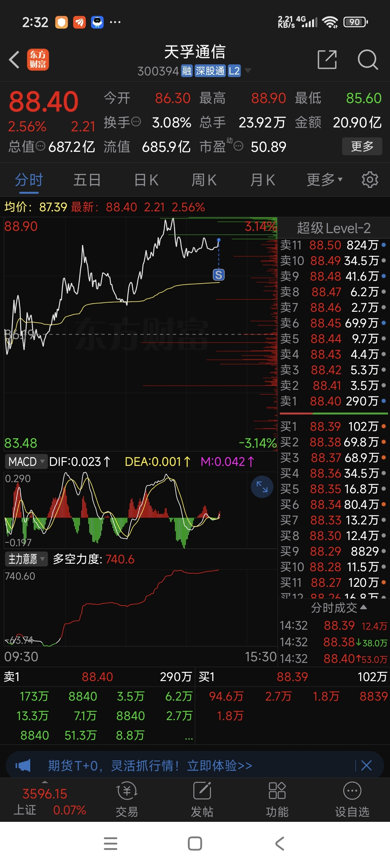The image size is (390, 868).
Task: Open chart settings gear icon
Action: pyautogui.click(x=370, y=179)
